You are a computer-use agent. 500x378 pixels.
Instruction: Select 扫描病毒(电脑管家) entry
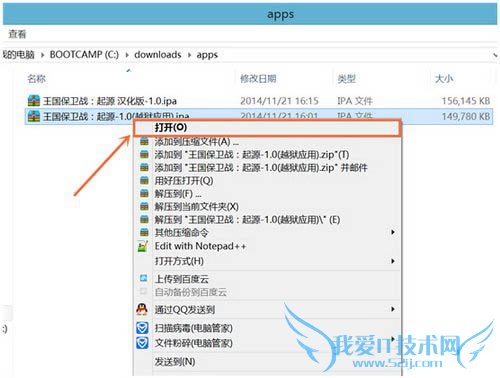[x=267, y=328]
